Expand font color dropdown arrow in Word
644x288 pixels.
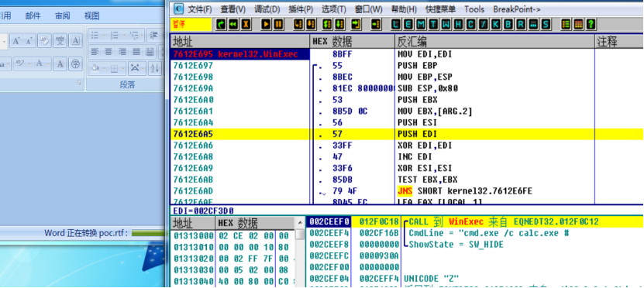[x=49, y=63]
